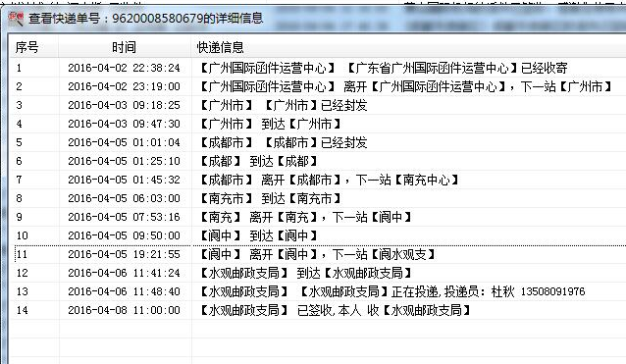The width and height of the screenshot is (626, 364).
Task: Select the row 到达【水观邮政支局】
Action: [x=318, y=273]
